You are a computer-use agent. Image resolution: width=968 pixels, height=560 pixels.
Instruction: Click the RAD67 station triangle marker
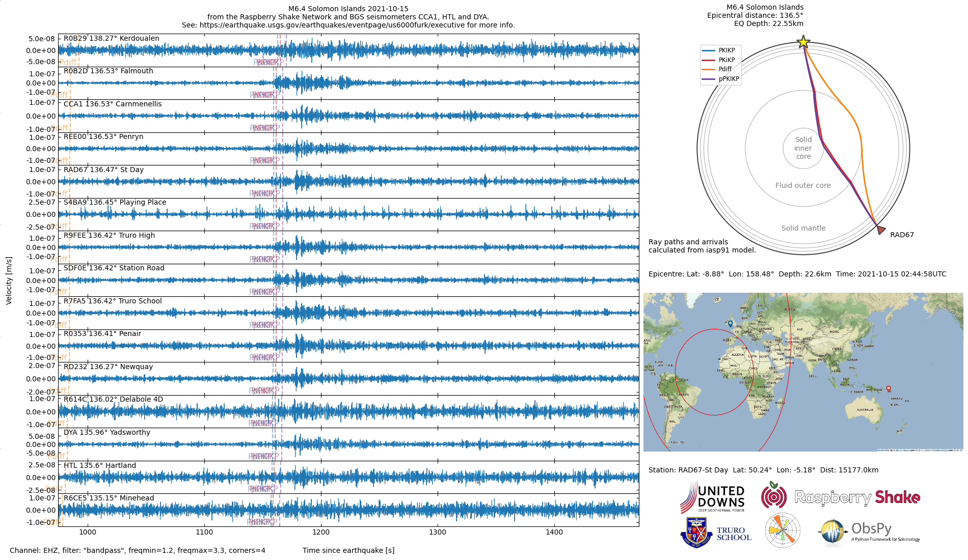point(881,230)
